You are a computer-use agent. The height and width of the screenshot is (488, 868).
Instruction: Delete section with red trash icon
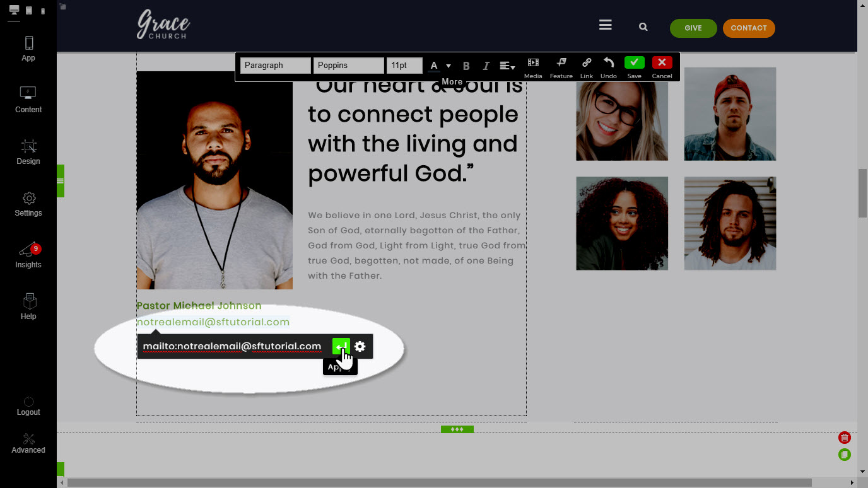pos(845,438)
